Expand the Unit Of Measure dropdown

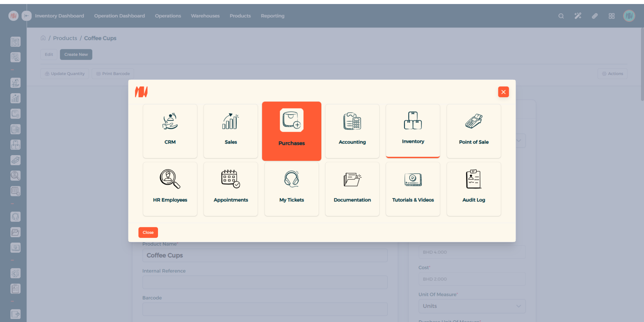coord(472,306)
